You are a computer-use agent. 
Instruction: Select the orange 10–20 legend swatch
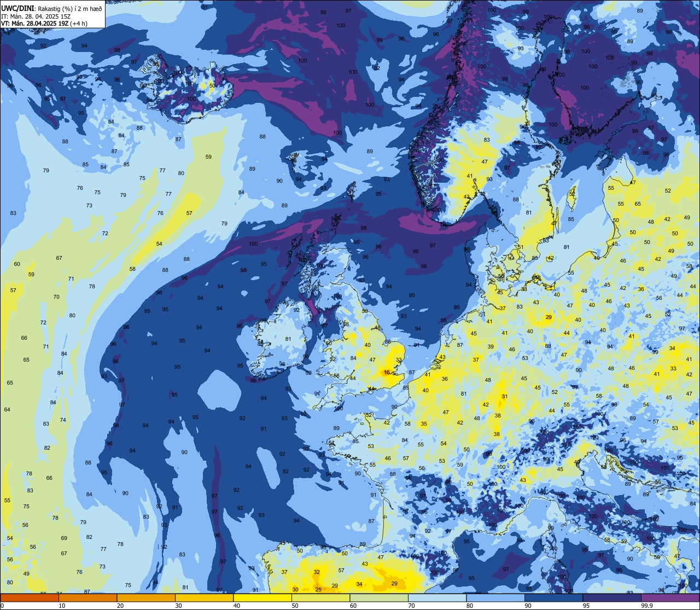(87, 597)
